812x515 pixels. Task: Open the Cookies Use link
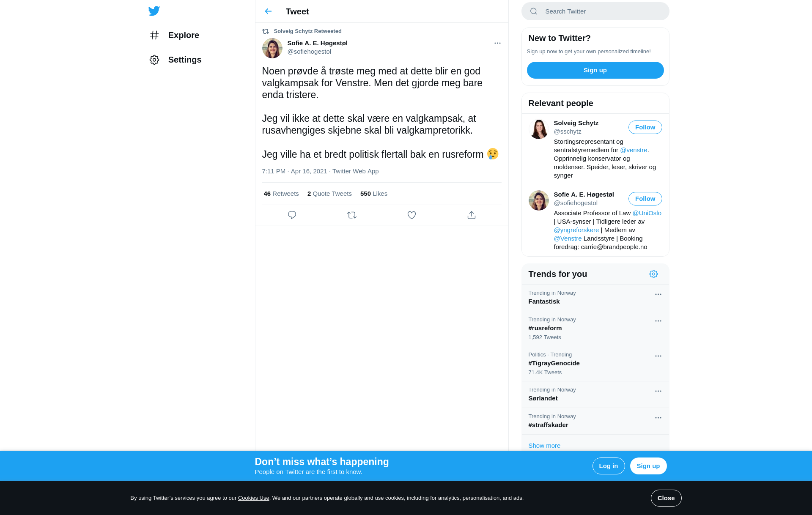pyautogui.click(x=253, y=498)
